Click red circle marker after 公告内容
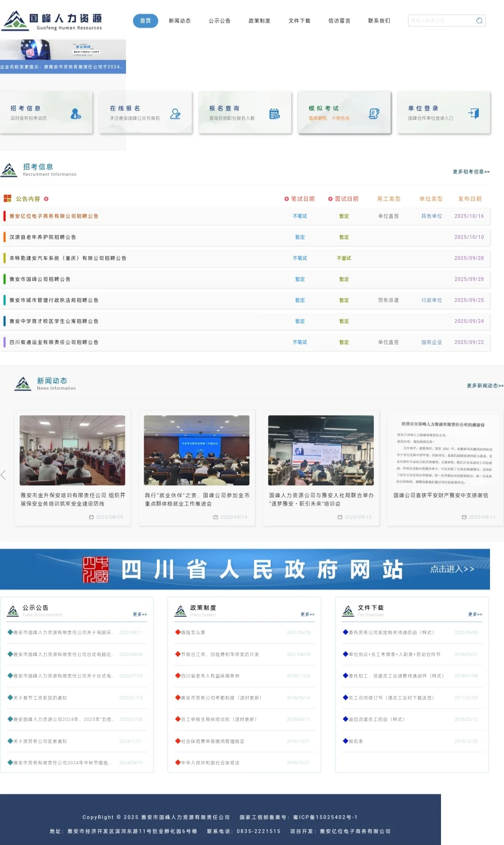 (x=46, y=199)
